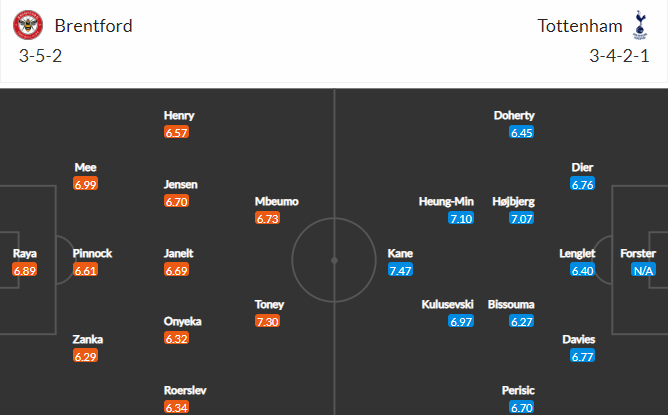Select Tottenham's 3-4-2-1 formation label
Image resolution: width=669 pixels, height=415 pixels.
click(619, 56)
